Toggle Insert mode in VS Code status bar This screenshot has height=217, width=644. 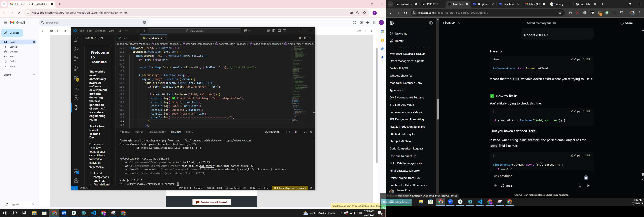[x=267, y=188]
